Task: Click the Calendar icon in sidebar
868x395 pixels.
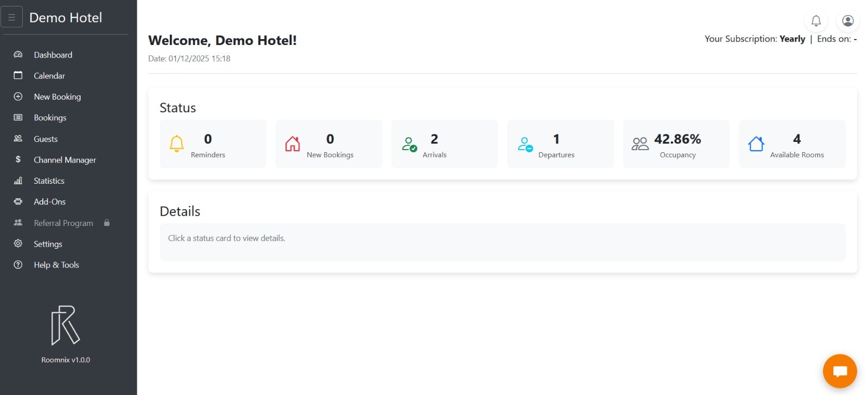Action: pos(18,75)
